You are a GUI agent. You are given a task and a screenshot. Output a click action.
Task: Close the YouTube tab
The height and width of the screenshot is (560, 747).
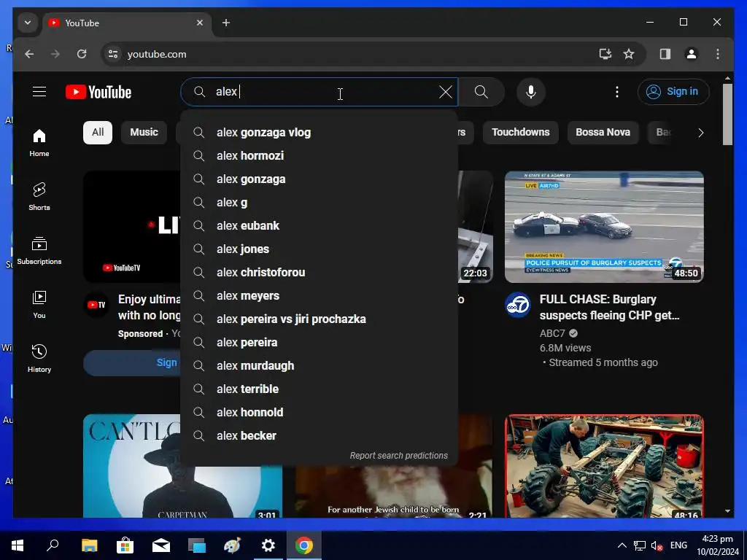200,23
